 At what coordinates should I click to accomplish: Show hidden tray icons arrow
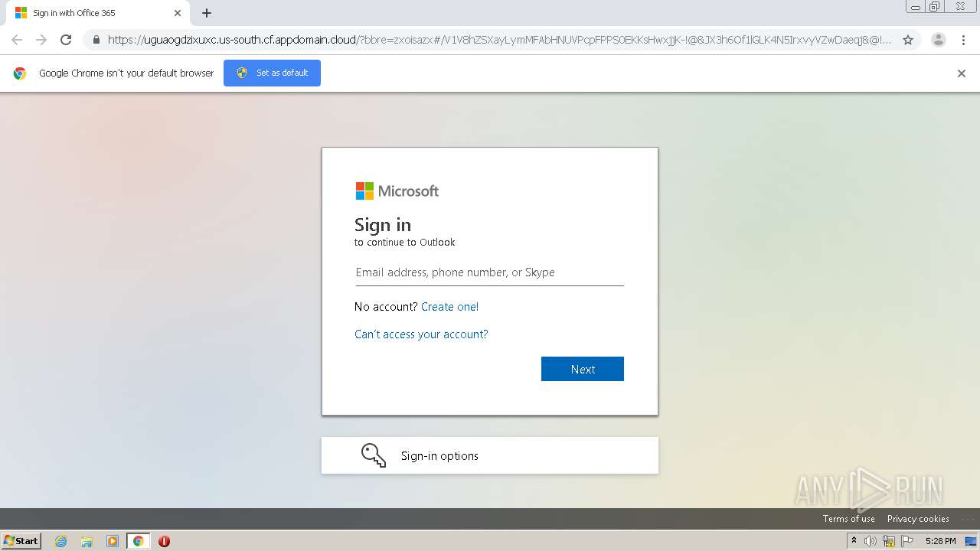point(854,541)
